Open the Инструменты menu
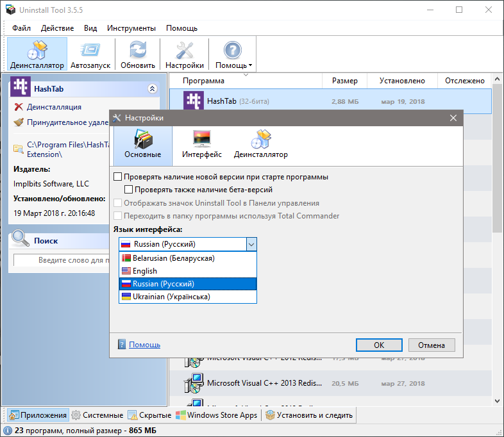 click(131, 28)
